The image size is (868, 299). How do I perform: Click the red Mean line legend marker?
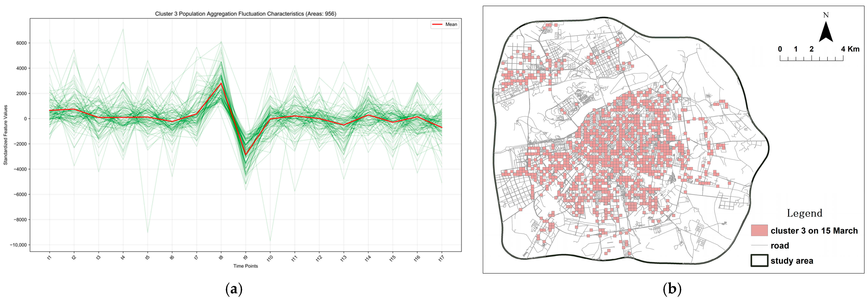(437, 24)
